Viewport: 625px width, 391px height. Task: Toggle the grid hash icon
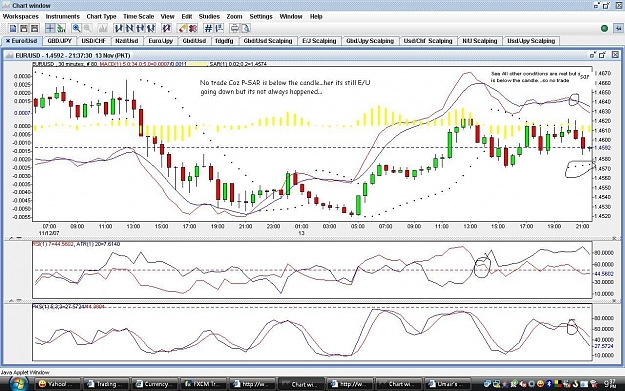pyautogui.click(x=208, y=28)
